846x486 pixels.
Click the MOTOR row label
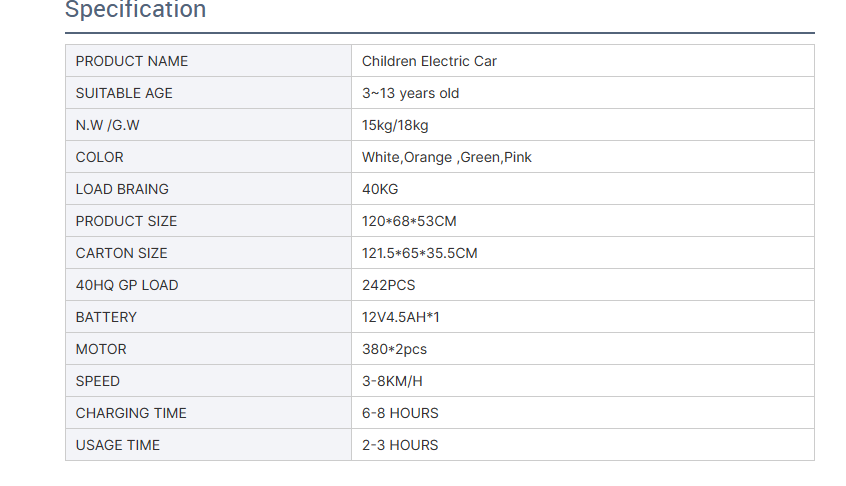[101, 349]
